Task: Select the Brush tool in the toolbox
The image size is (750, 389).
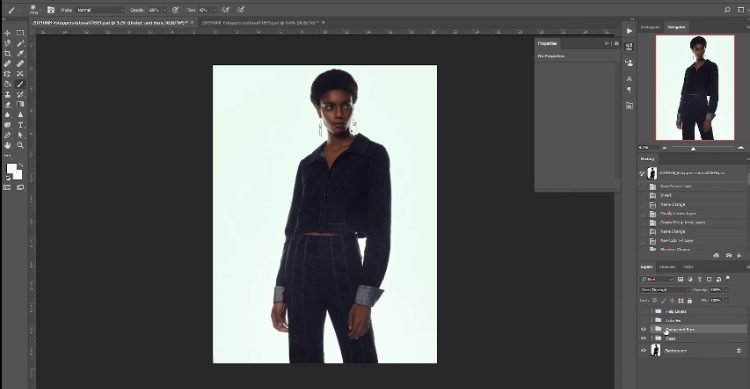Action: click(x=20, y=84)
